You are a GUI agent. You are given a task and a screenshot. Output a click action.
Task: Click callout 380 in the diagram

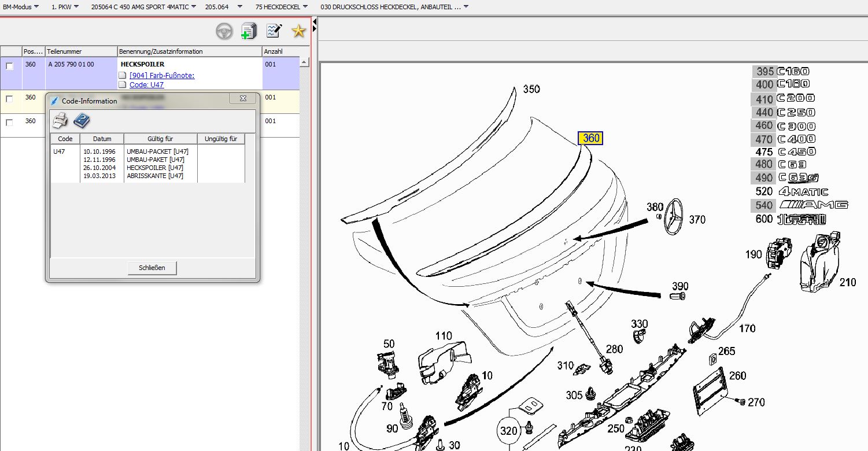point(655,207)
